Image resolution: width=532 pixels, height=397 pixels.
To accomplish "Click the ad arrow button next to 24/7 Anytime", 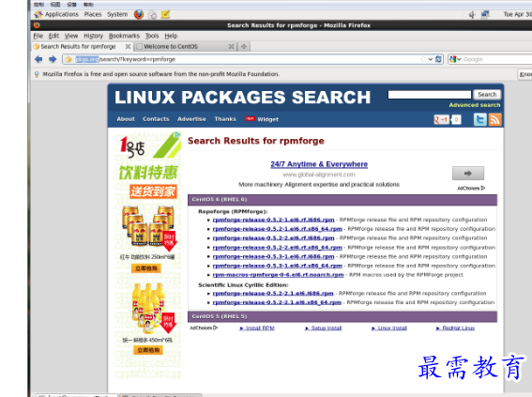I will pos(468,174).
